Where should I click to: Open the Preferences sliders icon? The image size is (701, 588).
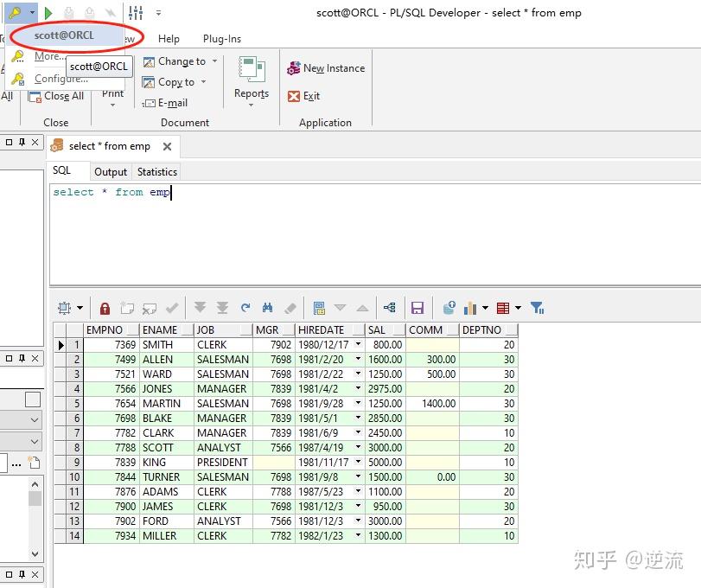pos(136,13)
